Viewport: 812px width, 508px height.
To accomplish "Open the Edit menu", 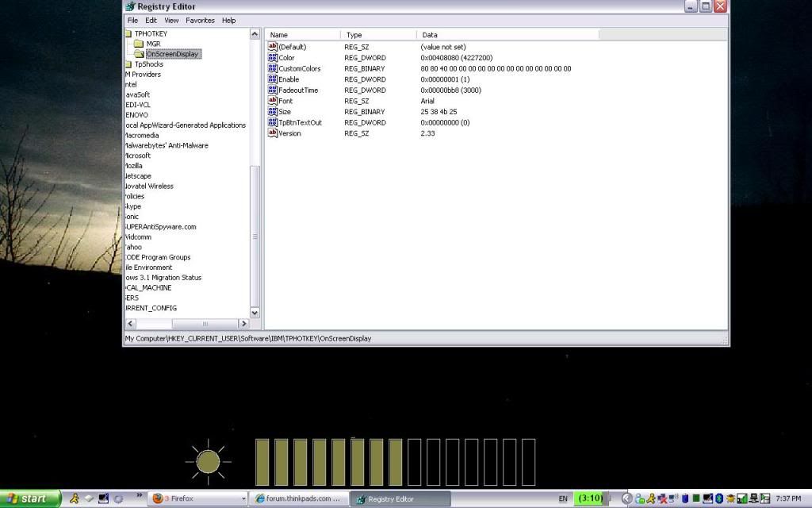I will (x=151, y=21).
